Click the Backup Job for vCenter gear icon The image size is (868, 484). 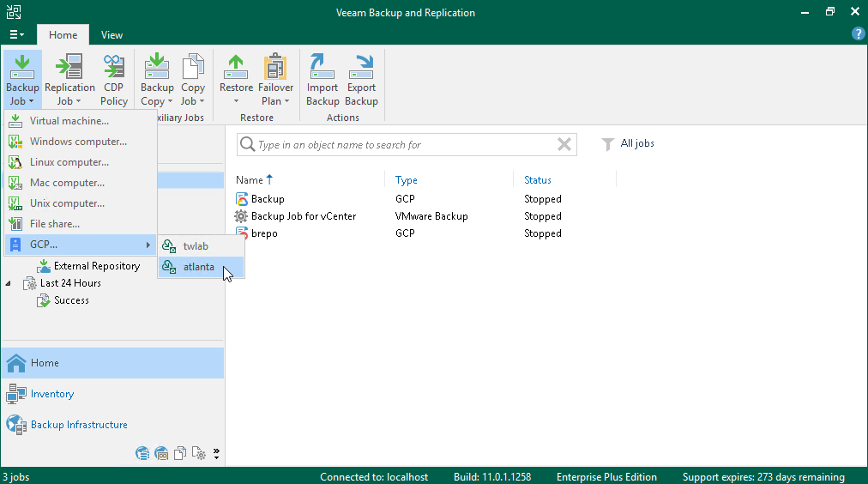click(241, 216)
